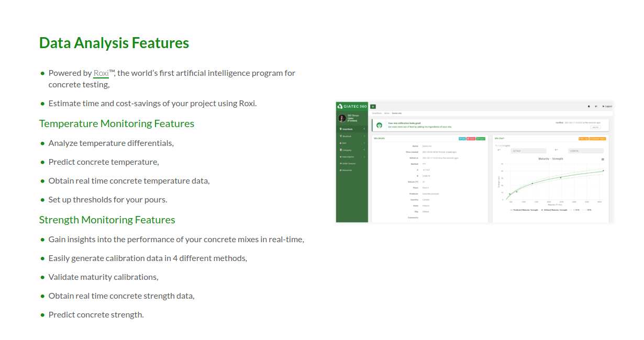
Task: Click 'Analyze temperature differentials,' bullet
Action: pos(111,143)
